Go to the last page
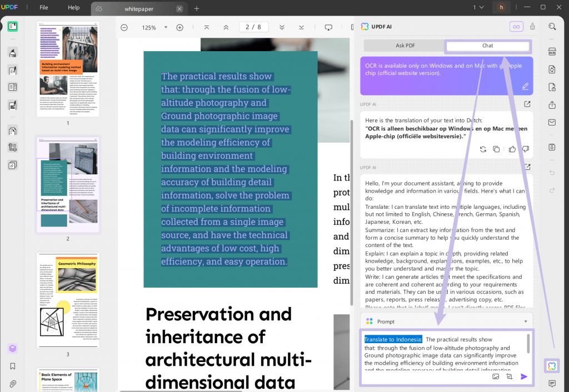The height and width of the screenshot is (392, 569). [301, 28]
